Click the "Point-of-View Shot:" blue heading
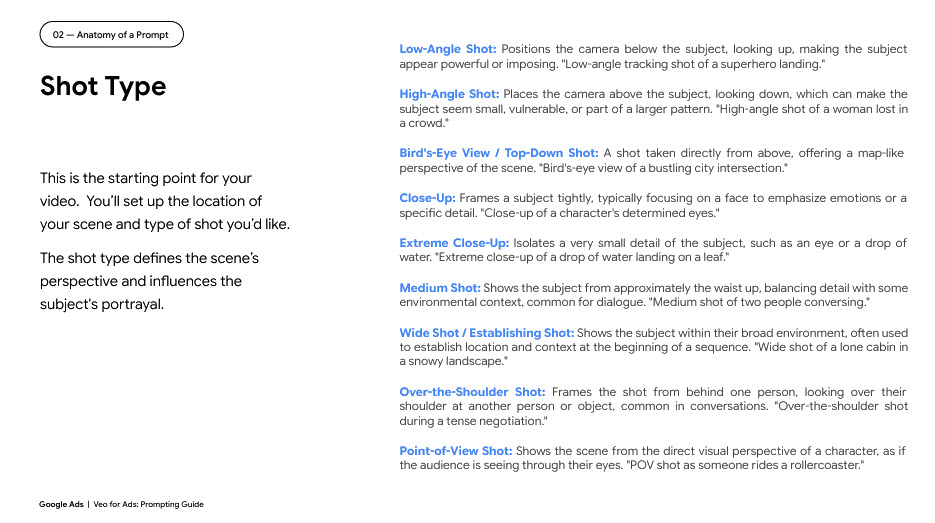The image size is (935, 523). coord(455,451)
